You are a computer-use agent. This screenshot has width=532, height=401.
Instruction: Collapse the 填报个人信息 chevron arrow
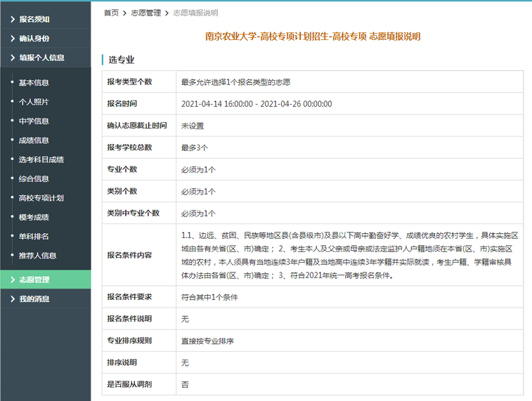coord(13,58)
